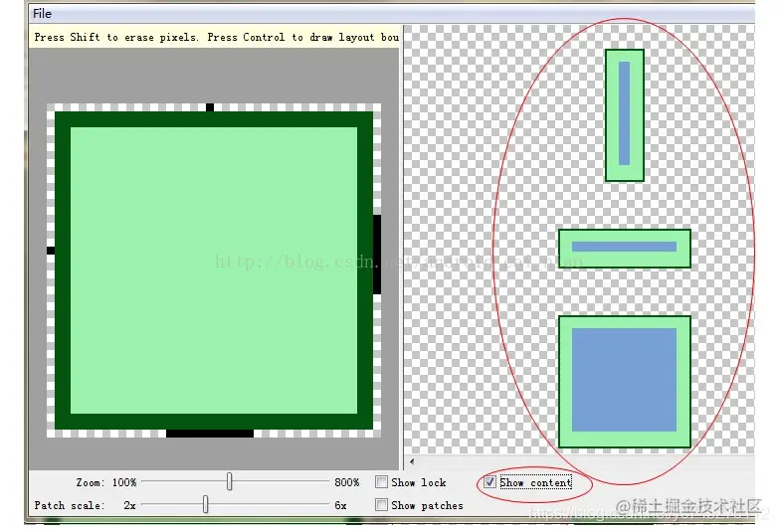Uncheck the Show content checkbox

tap(489, 482)
